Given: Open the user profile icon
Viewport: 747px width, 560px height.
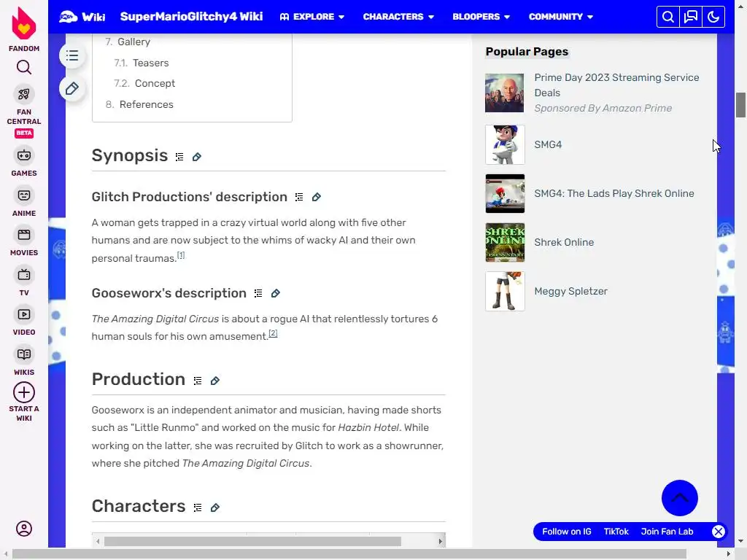Looking at the screenshot, I should (24, 529).
